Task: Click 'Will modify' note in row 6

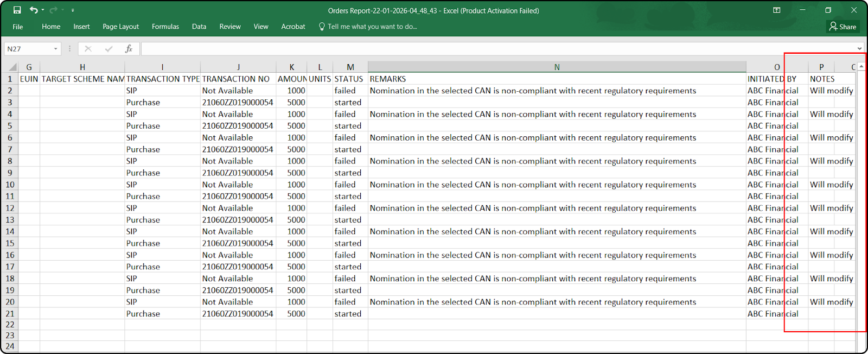Action: coord(831,138)
